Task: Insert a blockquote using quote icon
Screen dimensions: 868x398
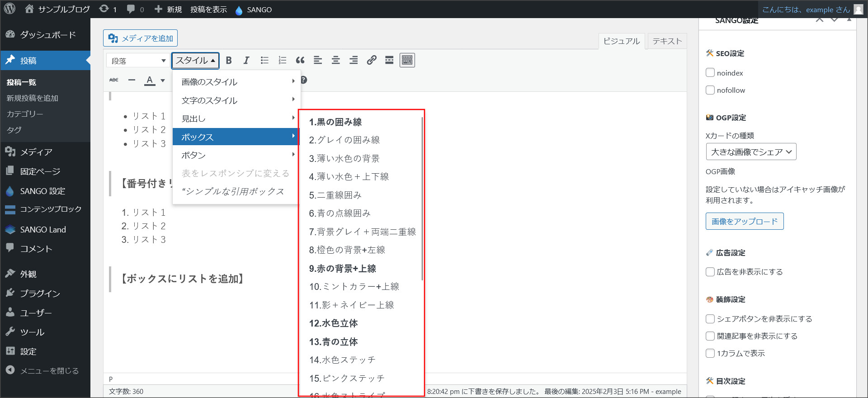Action: click(x=300, y=60)
